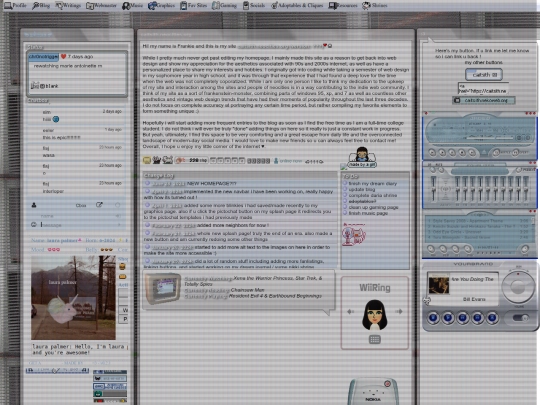
Task: Click the WiiRing grid list icon
Action: click(375, 340)
